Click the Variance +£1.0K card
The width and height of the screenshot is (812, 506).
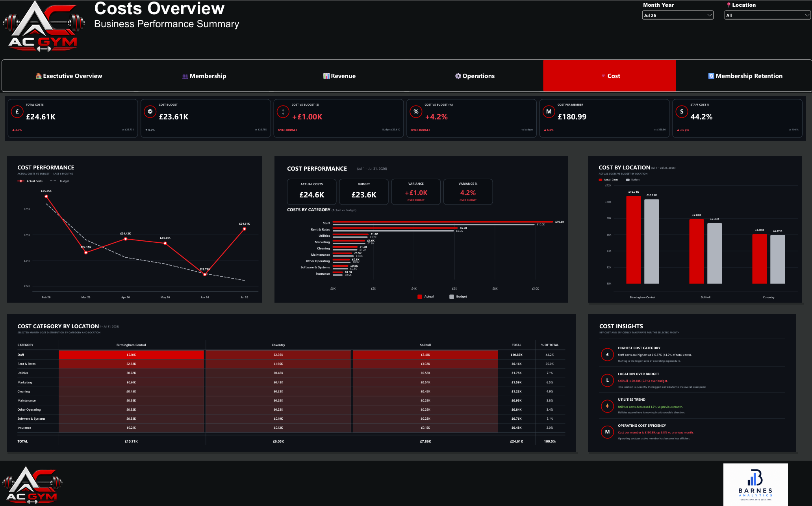pyautogui.click(x=416, y=192)
